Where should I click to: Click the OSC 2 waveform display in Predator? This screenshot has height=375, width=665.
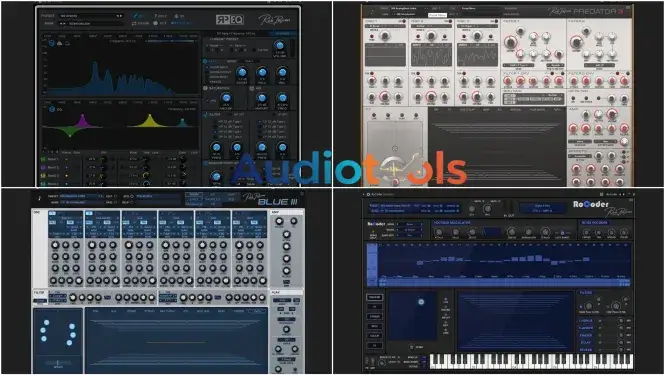(431, 55)
